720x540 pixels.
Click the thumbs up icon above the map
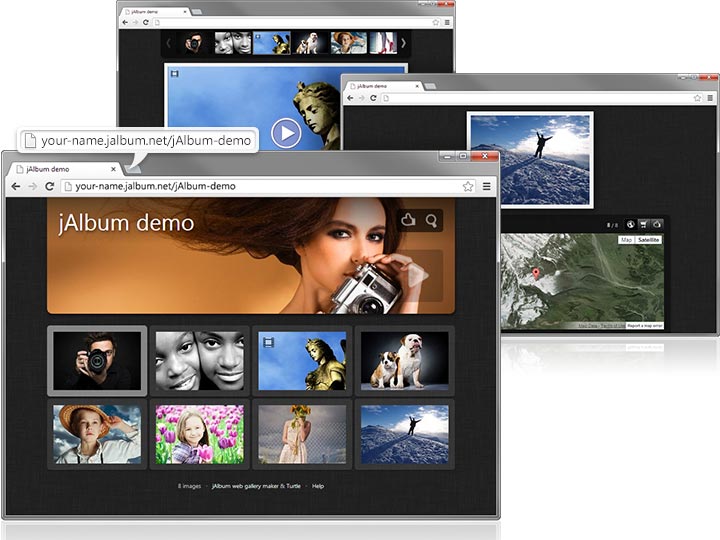[x=657, y=224]
